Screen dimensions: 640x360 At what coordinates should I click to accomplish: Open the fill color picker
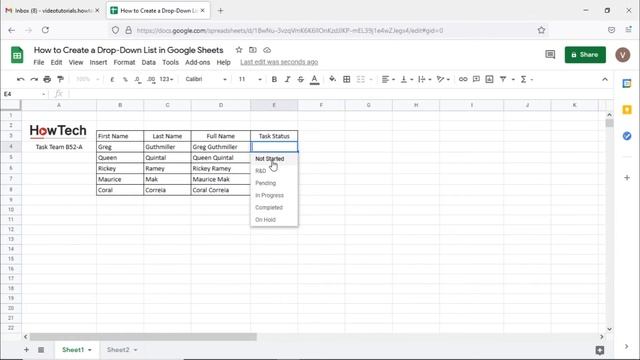point(332,79)
